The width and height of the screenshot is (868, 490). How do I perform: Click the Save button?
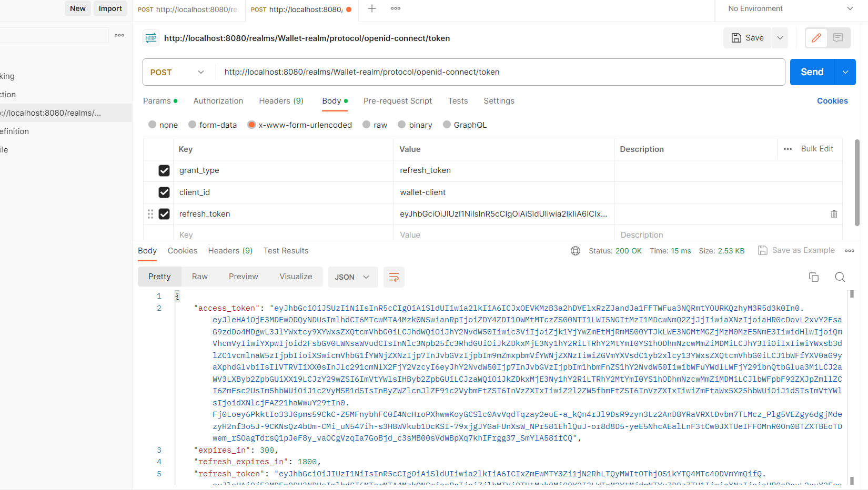point(748,38)
